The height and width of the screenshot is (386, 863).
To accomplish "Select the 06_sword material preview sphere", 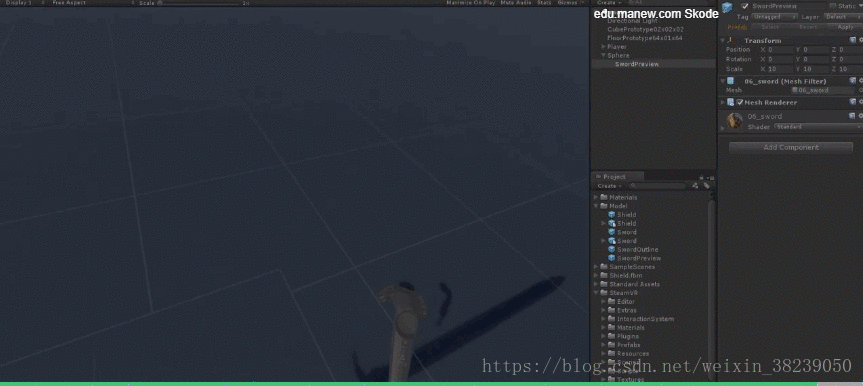I will pyautogui.click(x=734, y=121).
